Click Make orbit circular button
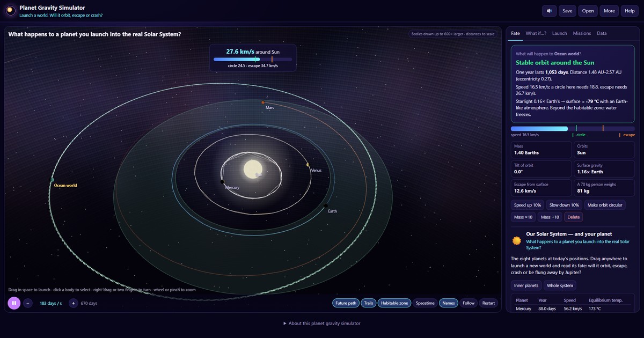This screenshot has width=644, height=338. [x=604, y=205]
